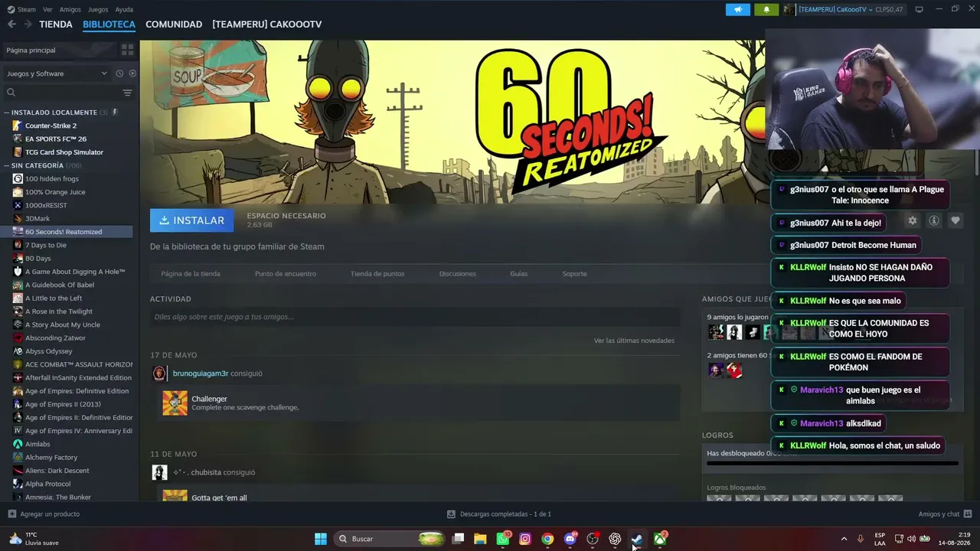Open Tienda de puntos link
Image resolution: width=980 pixels, height=551 pixels.
[377, 274]
